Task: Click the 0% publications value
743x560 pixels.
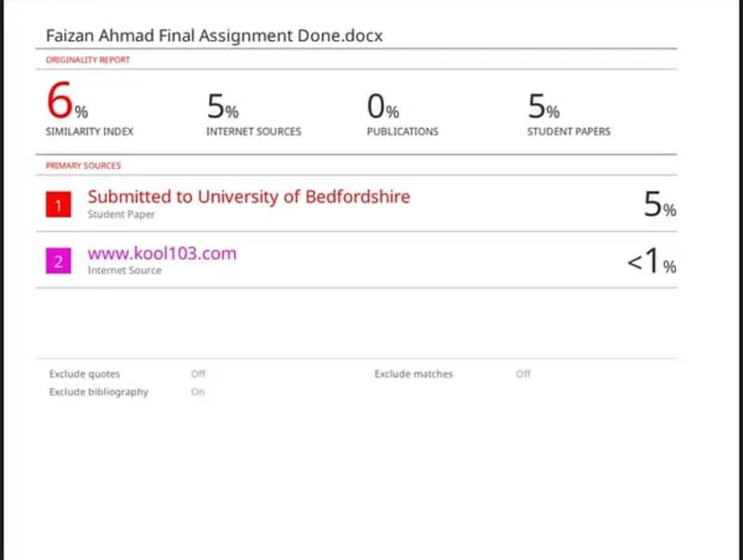Action: point(383,106)
